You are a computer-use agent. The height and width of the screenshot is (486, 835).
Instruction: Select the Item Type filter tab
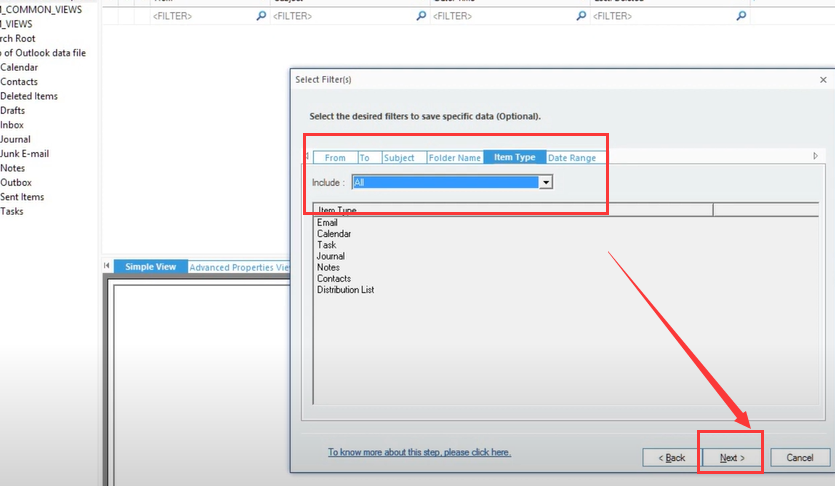click(514, 157)
